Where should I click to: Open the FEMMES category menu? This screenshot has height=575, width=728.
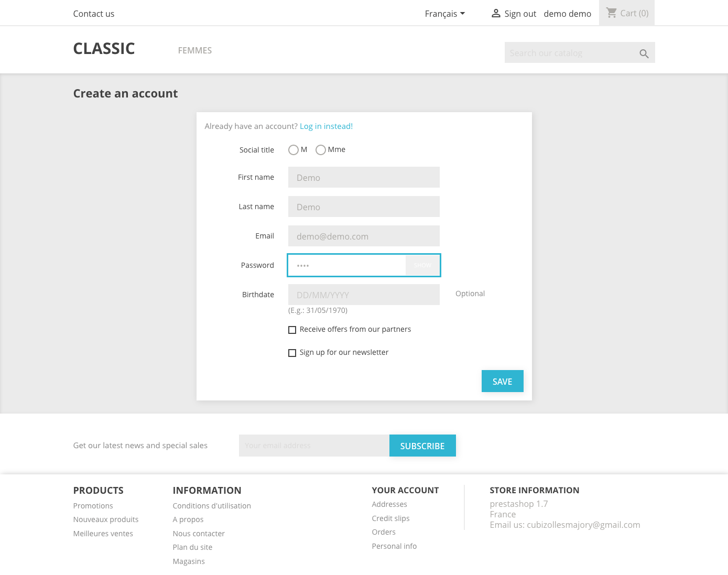(194, 50)
